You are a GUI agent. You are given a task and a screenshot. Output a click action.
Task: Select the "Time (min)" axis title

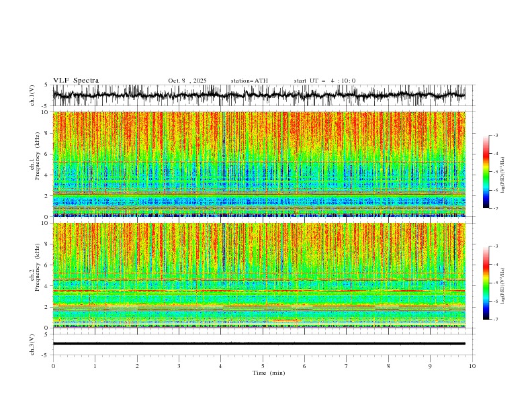[269, 373]
